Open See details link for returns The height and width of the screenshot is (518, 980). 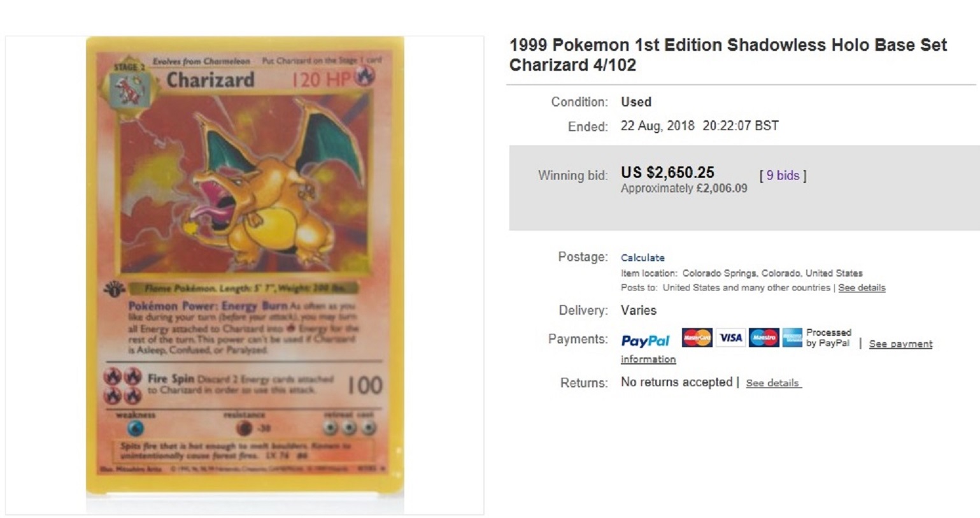click(x=773, y=383)
